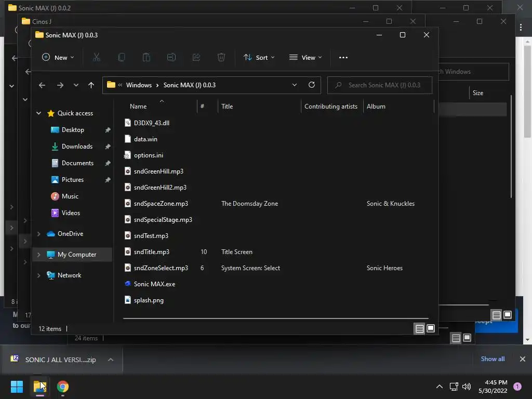Select sndGreenHill2.mp3 file

click(x=160, y=187)
